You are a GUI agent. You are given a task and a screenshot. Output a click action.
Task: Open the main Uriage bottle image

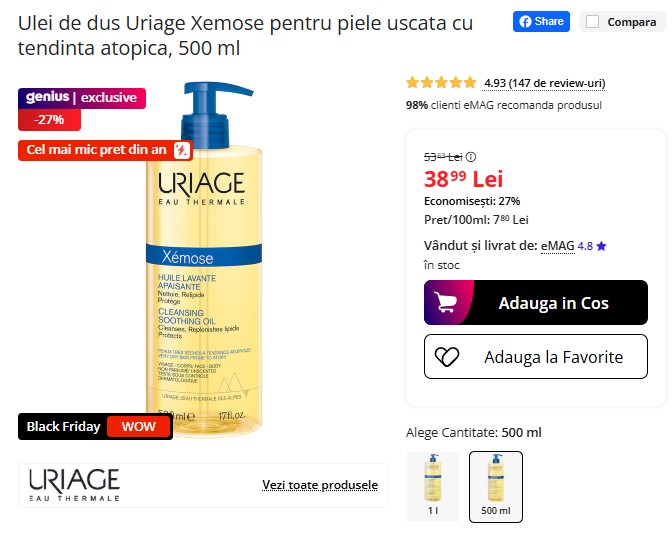(204, 258)
